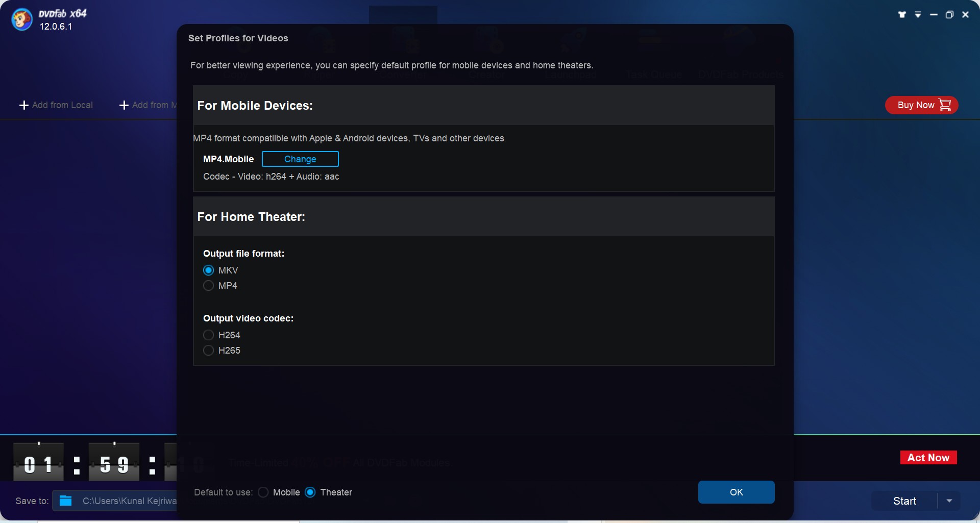Open the titlebar dropdown chevron menu
This screenshot has height=523, width=980.
point(918,14)
